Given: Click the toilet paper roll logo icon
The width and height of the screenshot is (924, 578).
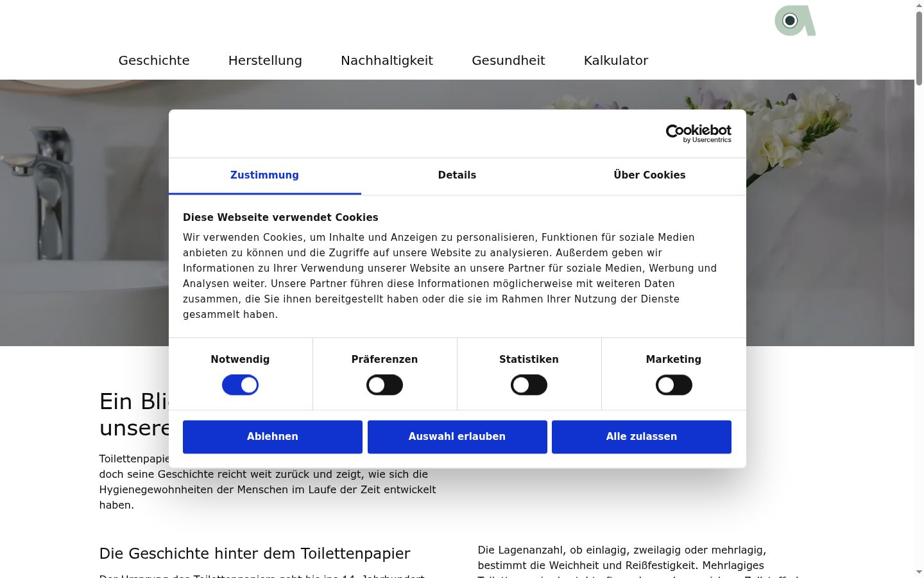Looking at the screenshot, I should [x=795, y=21].
